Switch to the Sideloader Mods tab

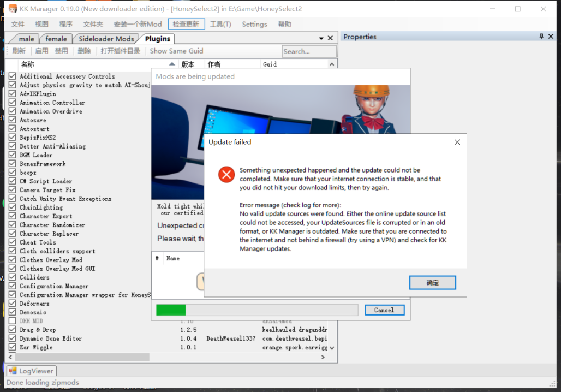tap(106, 39)
